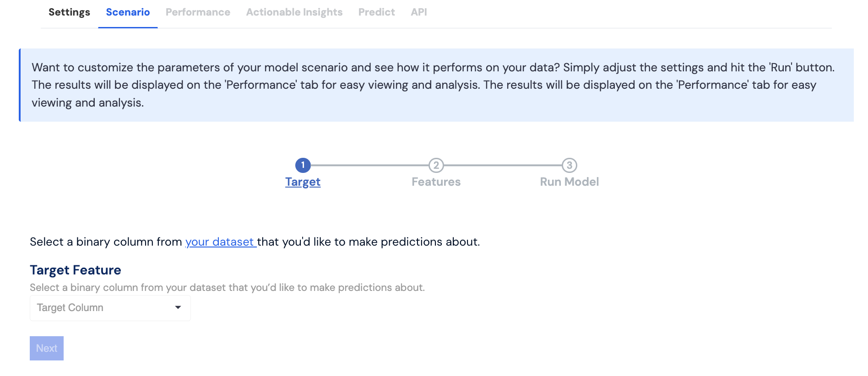Click the step 1 circle icon

(x=303, y=165)
